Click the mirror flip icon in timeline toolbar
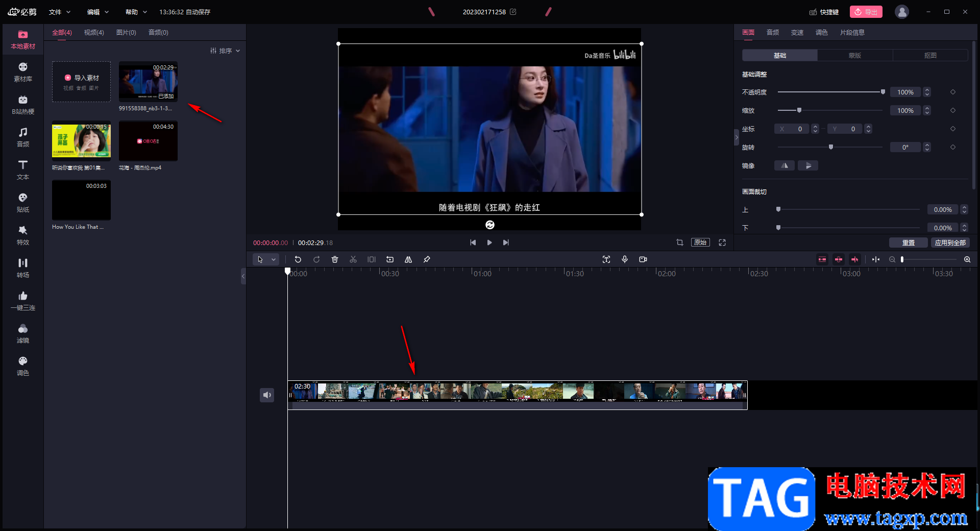Image resolution: width=980 pixels, height=531 pixels. [x=408, y=259]
